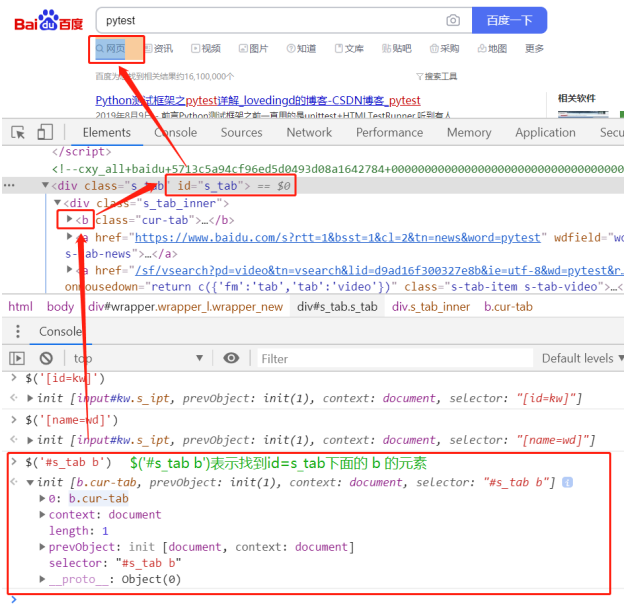Open the baidu.com news href link
The height and width of the screenshot is (606, 633).
[337, 237]
